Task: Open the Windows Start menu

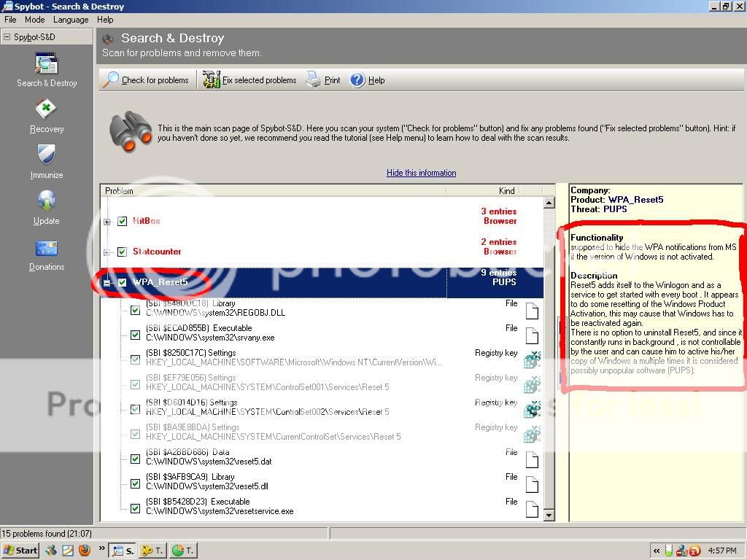Action: (20, 551)
